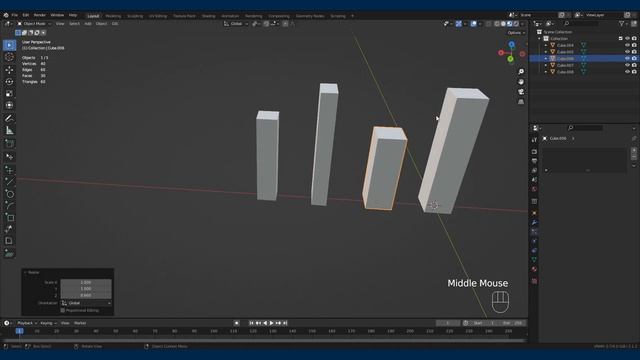Switch to the Sculpting workspace tab
The height and width of the screenshot is (360, 640).
click(x=135, y=16)
